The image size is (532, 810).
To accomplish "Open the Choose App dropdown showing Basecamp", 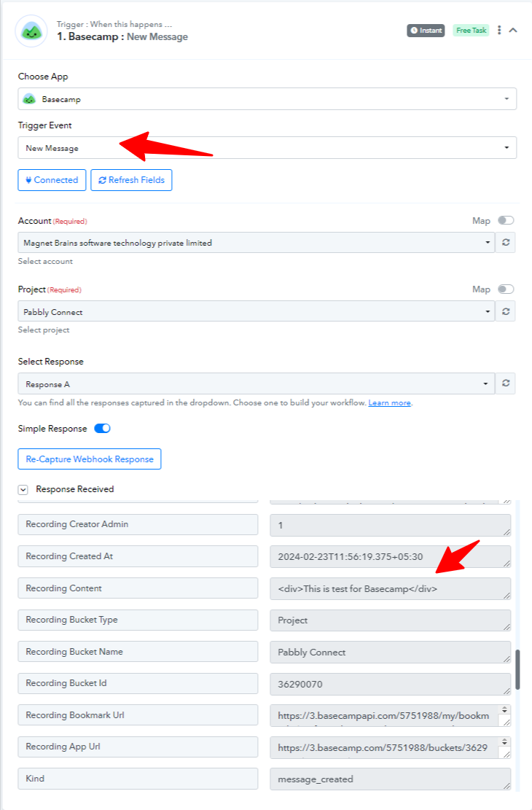I will pyautogui.click(x=267, y=98).
